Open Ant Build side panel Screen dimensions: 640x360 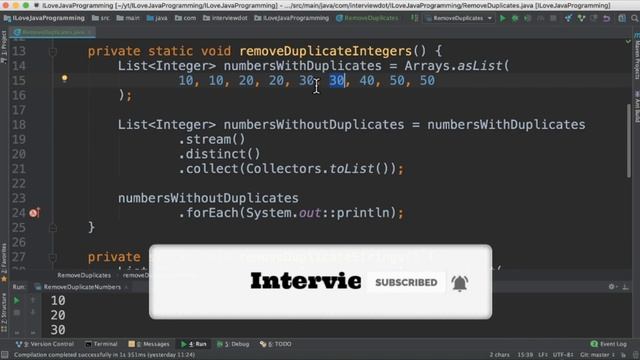pos(636,106)
